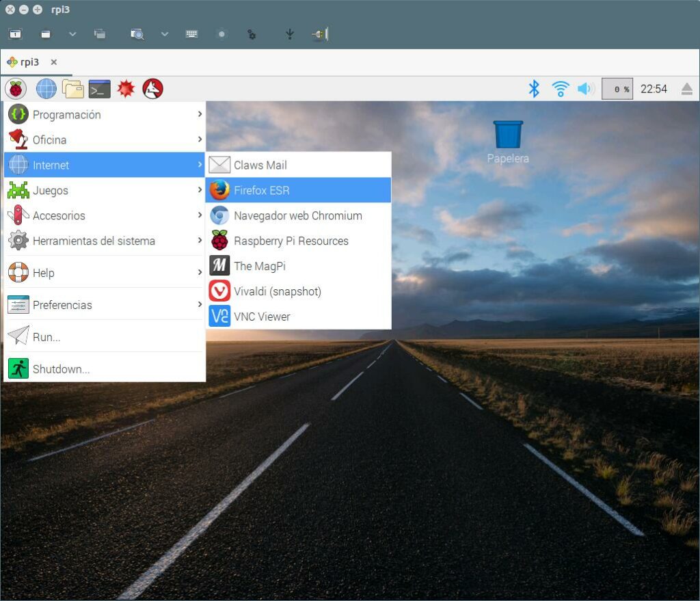Image resolution: width=700 pixels, height=601 pixels.
Task: Switch to the rpi3 connection tab
Action: pos(27,62)
